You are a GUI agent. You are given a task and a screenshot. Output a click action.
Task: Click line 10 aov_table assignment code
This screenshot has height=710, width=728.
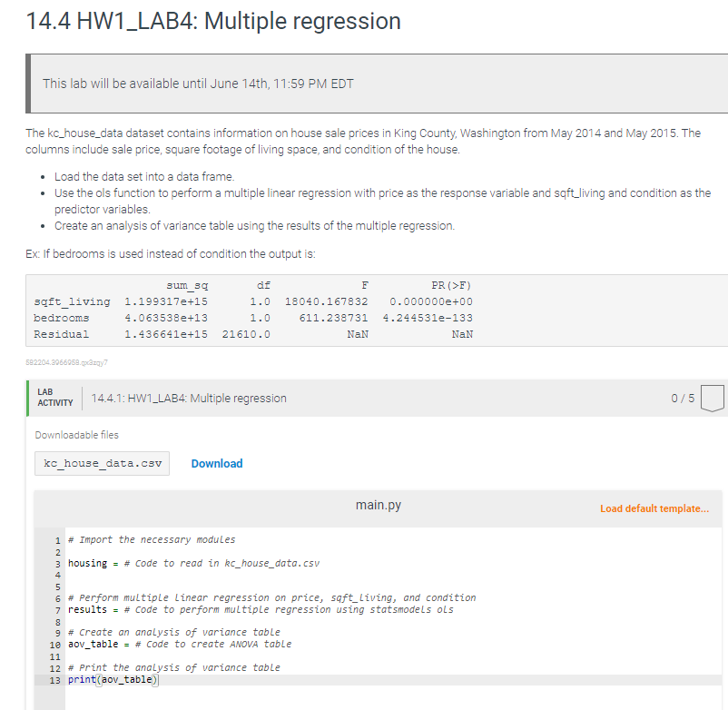(x=182, y=644)
